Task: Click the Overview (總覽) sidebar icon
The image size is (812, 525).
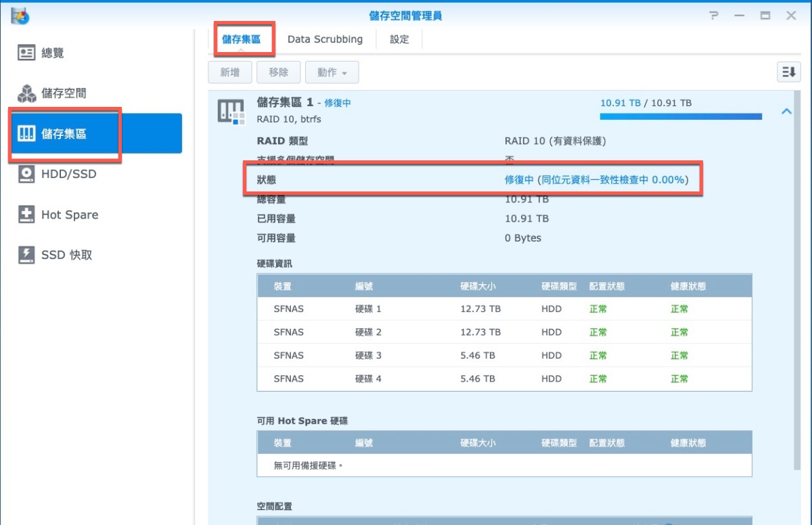Action: click(26, 53)
